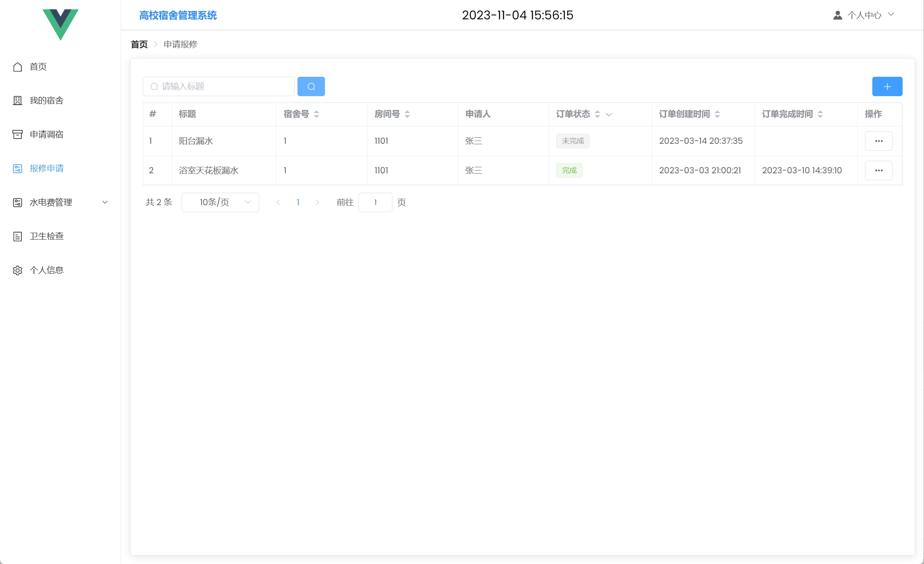The image size is (924, 564).
Task: Click the 个人信息 gear icon
Action: point(17,270)
